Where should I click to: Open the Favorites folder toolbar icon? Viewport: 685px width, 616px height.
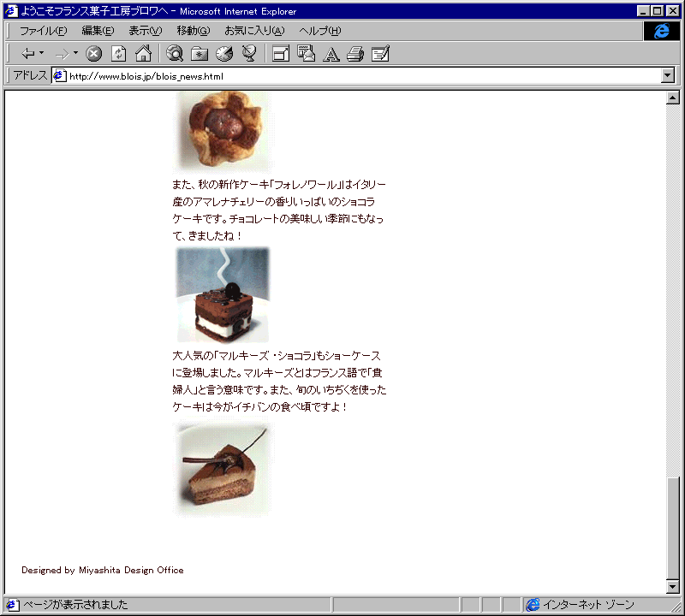click(200, 54)
